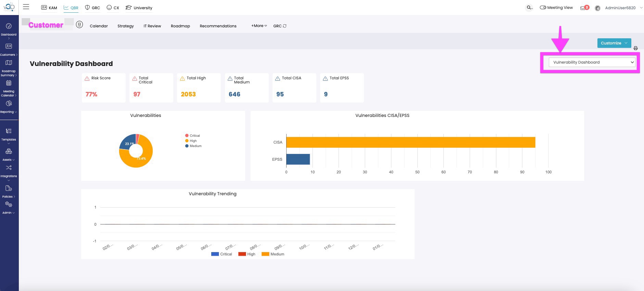Switch to the KAM tab
Viewport: 644px width, 291px height.
tap(49, 8)
